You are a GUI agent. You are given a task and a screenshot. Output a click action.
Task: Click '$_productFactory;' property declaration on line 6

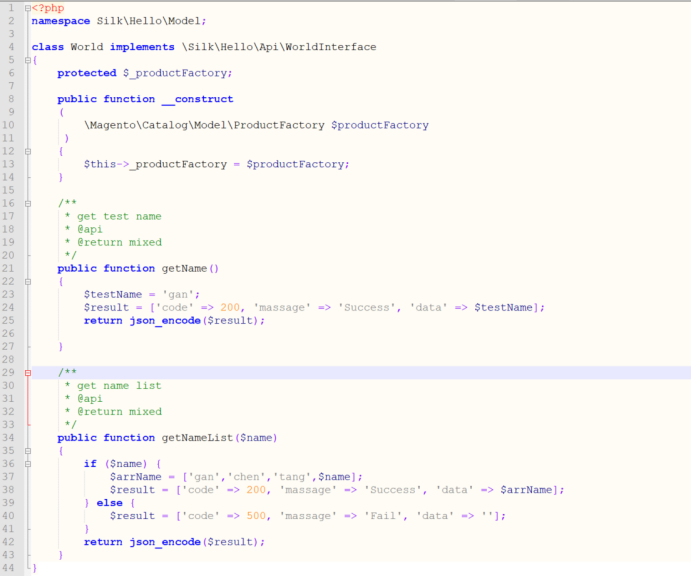[177, 73]
